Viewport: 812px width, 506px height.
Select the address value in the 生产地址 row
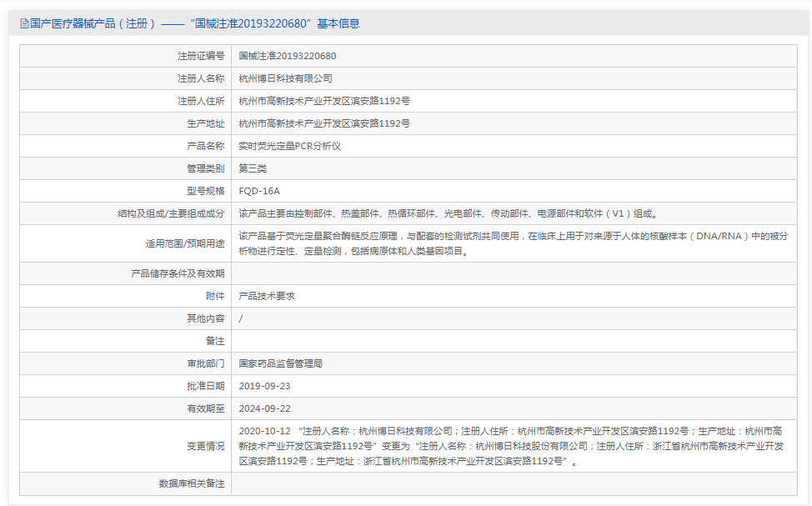pos(324,123)
